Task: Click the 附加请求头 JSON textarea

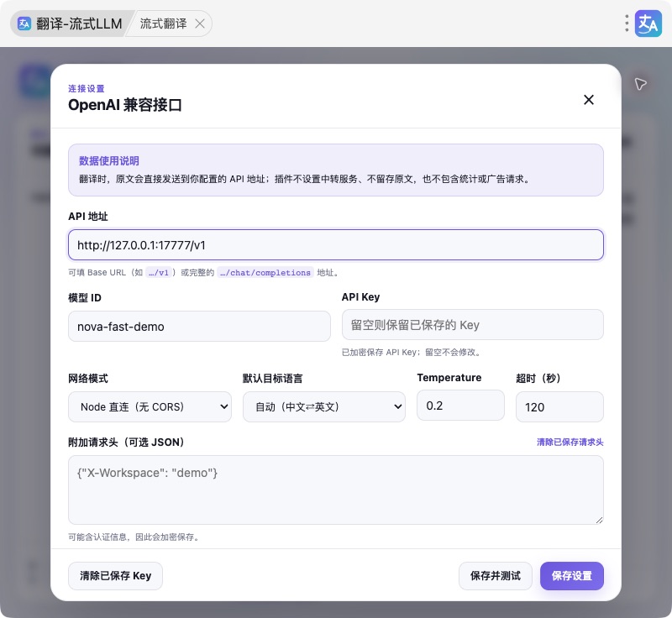Action: coord(335,490)
